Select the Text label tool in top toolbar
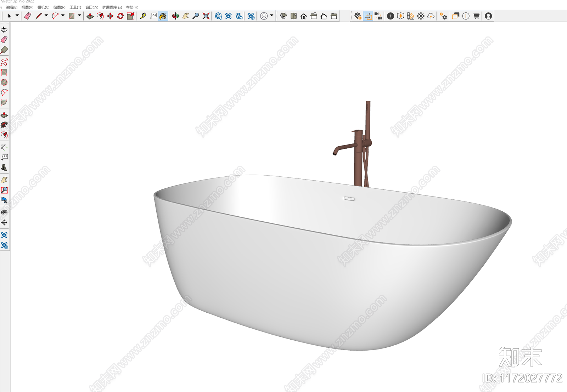Viewport: 567px width, 392px height. point(153,16)
